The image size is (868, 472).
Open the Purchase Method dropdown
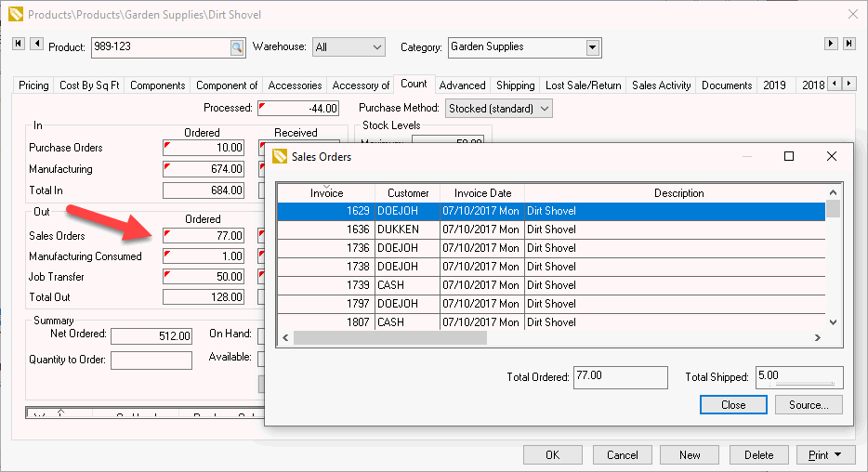pos(544,109)
